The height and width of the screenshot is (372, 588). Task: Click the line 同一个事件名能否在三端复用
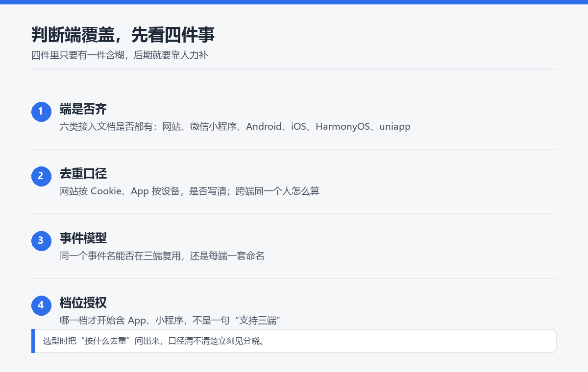pyautogui.click(x=162, y=256)
